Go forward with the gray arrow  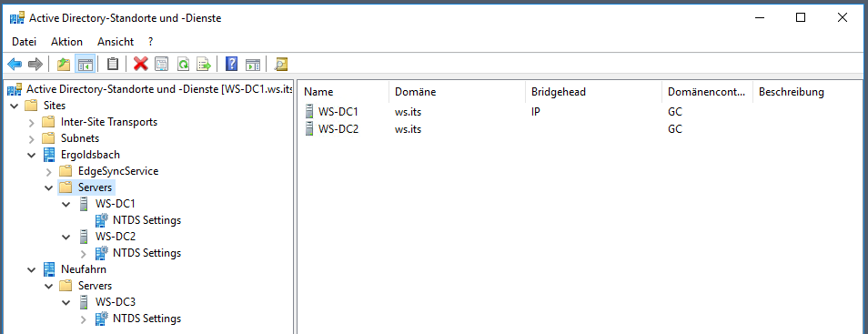[35, 65]
